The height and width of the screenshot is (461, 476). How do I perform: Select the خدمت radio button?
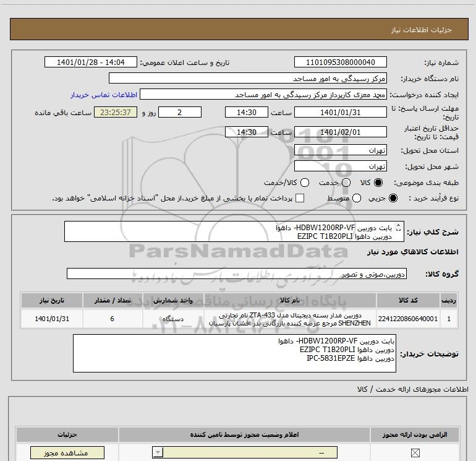346,183
